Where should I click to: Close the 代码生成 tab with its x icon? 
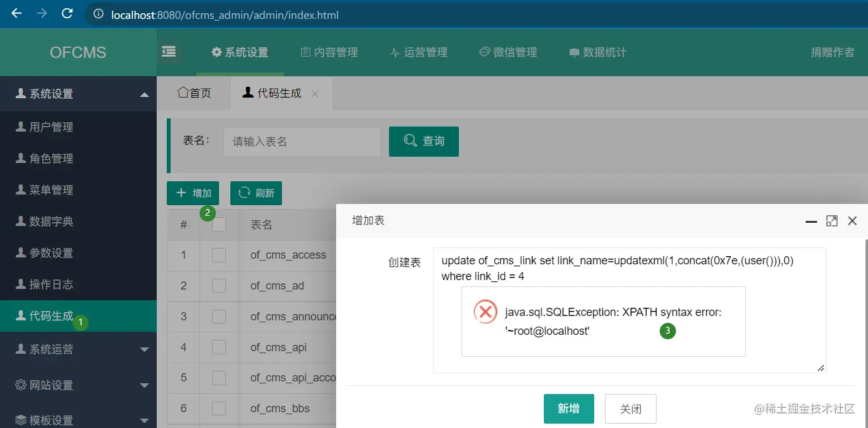315,94
